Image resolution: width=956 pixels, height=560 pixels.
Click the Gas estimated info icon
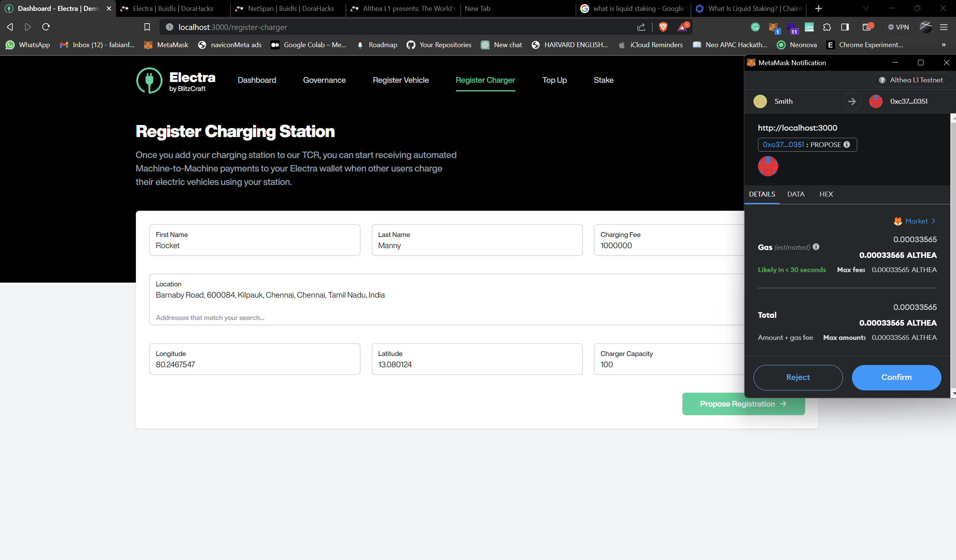816,247
